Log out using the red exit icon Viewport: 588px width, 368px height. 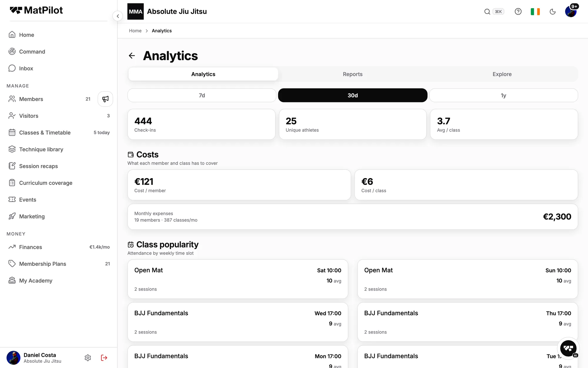click(104, 358)
